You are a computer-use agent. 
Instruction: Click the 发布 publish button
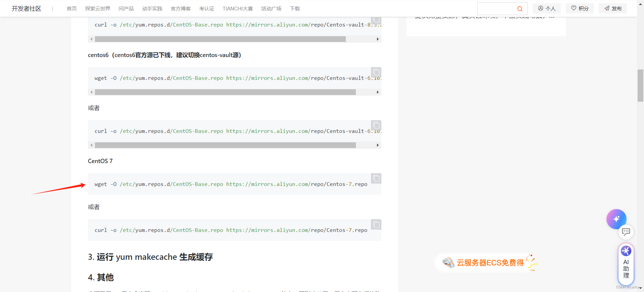click(613, 9)
